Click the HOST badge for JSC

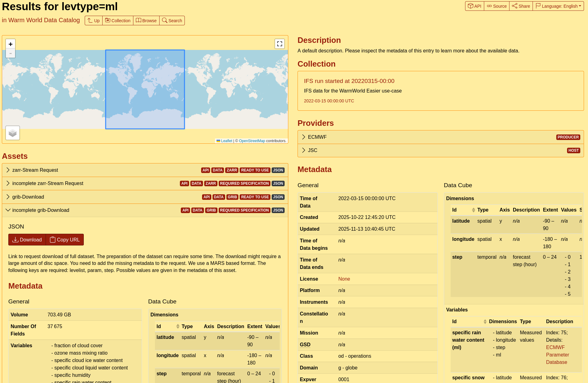tap(574, 150)
